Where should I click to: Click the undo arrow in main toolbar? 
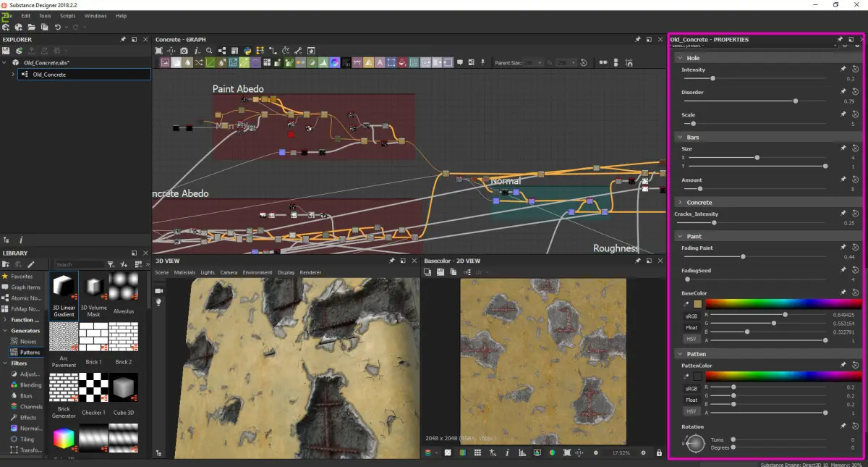[57, 27]
